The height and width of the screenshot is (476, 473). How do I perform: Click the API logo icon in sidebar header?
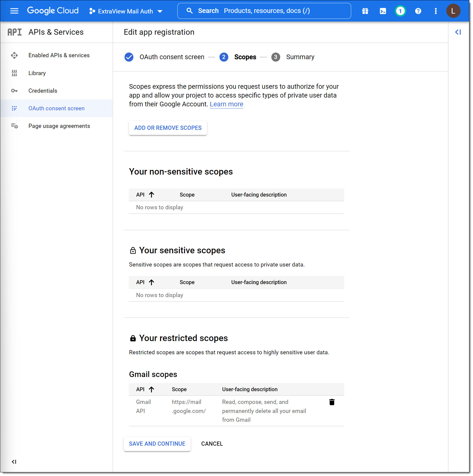[x=14, y=32]
